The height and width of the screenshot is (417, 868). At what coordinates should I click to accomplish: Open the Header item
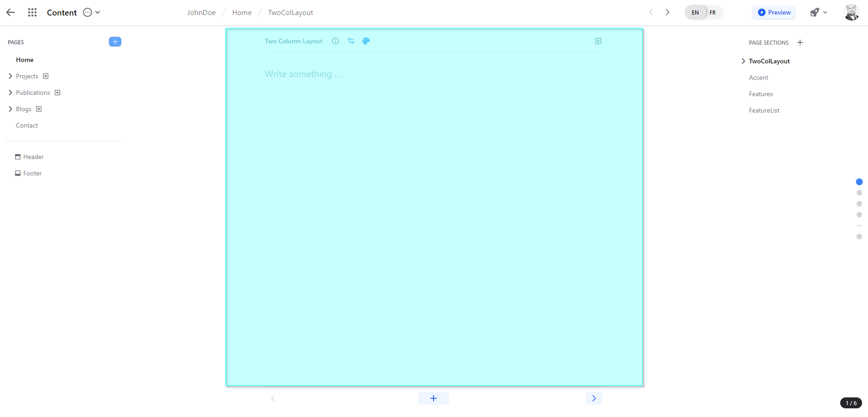click(33, 157)
